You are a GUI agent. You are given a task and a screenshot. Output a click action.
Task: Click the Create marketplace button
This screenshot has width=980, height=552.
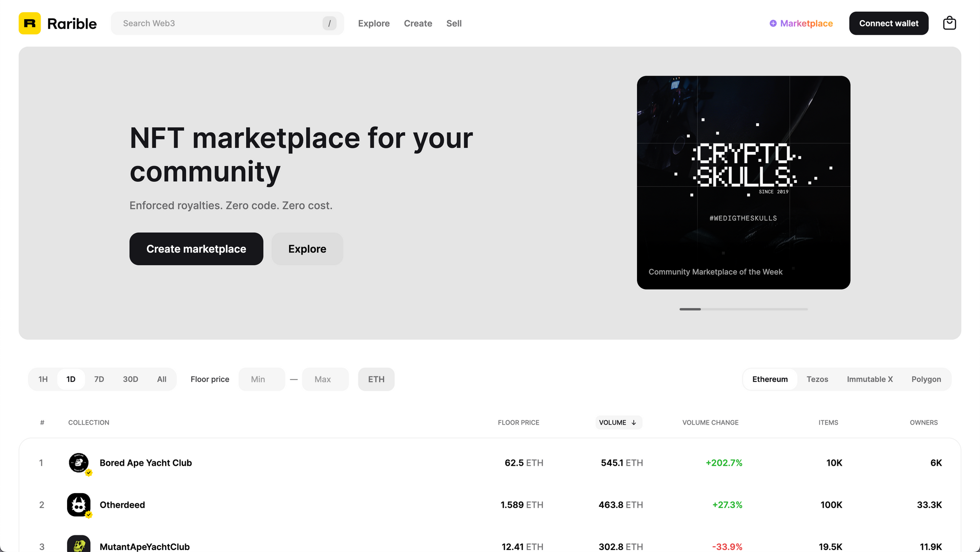(196, 249)
